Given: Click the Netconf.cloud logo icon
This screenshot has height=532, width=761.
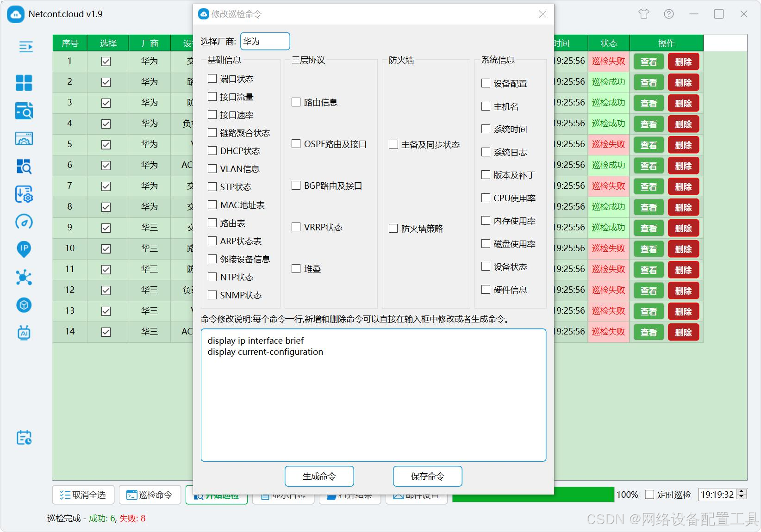Looking at the screenshot, I should pos(16,14).
